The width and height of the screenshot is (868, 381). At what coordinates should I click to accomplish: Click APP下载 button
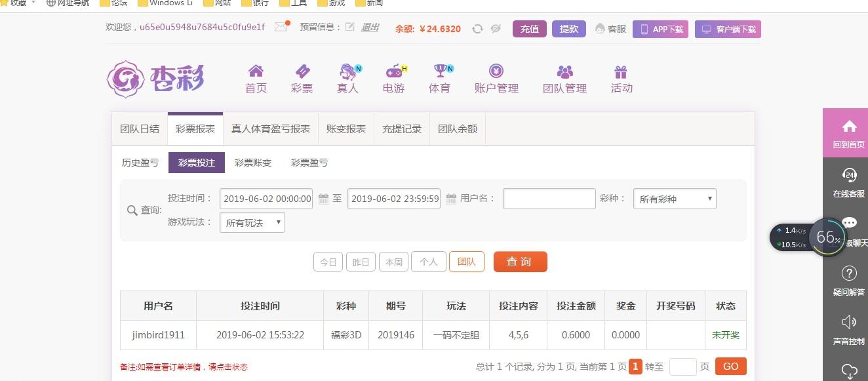click(x=660, y=29)
